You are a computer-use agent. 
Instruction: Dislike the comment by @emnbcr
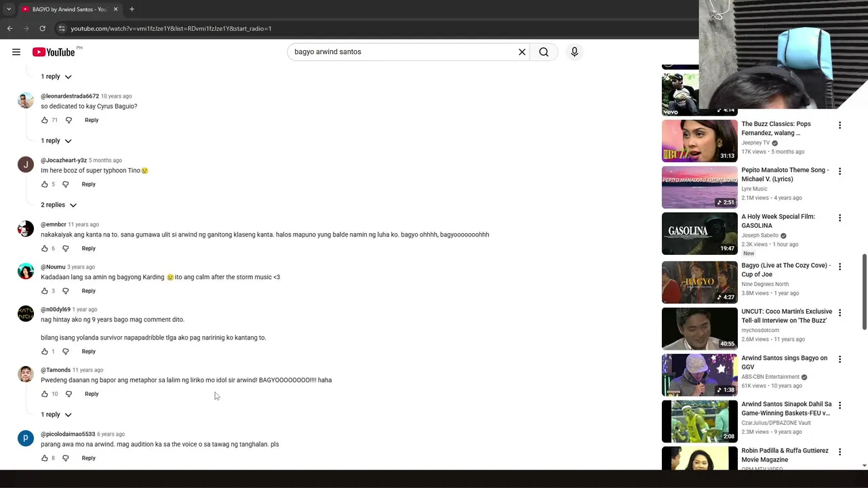tap(66, 249)
